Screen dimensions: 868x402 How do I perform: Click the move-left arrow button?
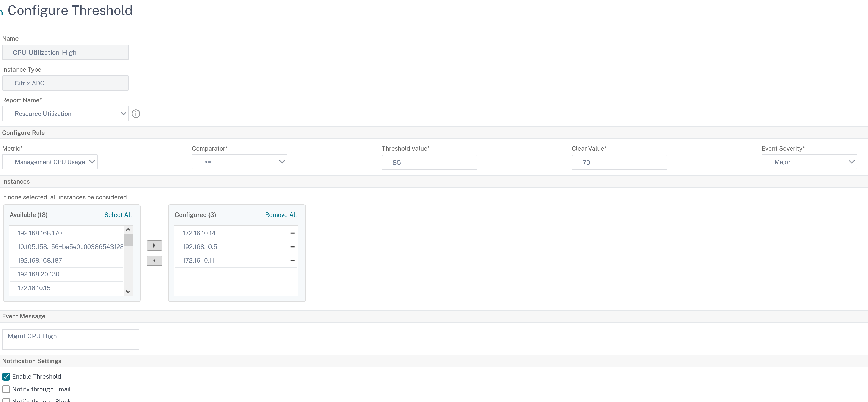pyautogui.click(x=154, y=261)
